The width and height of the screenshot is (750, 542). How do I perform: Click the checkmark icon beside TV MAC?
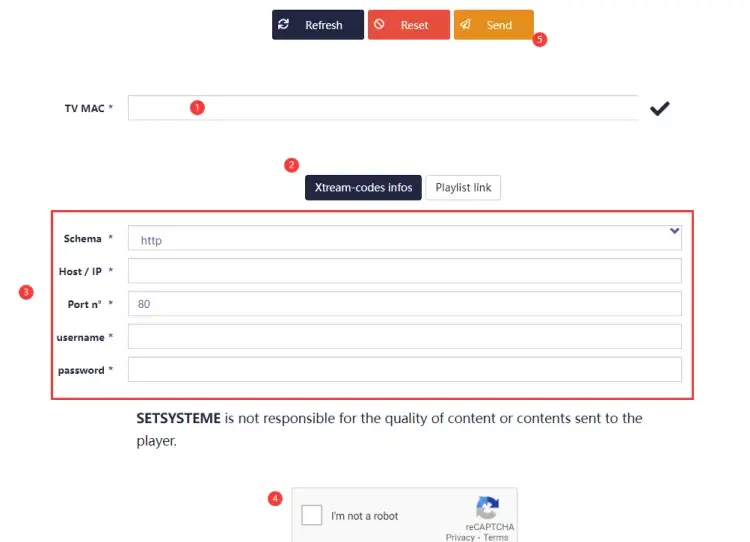659,108
